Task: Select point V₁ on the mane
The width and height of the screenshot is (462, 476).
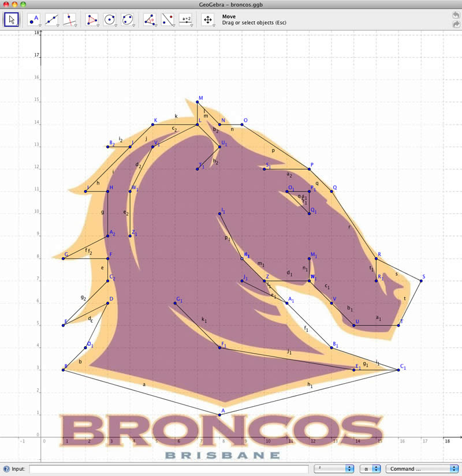Action: pos(152,147)
